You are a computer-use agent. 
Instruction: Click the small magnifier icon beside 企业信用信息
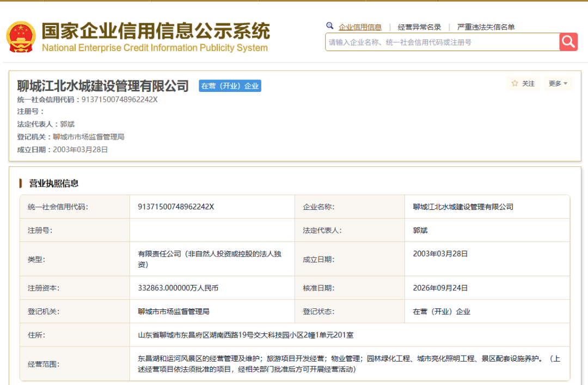[329, 26]
